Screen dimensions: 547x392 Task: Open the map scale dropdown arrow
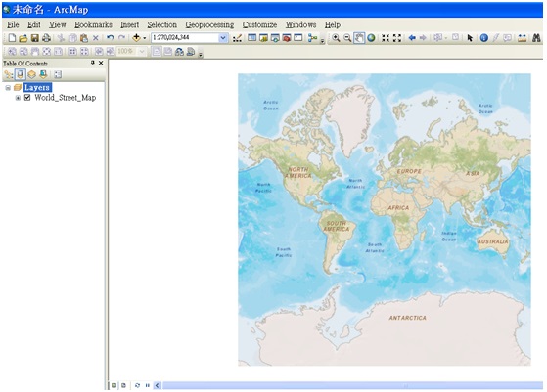pyautogui.click(x=223, y=37)
